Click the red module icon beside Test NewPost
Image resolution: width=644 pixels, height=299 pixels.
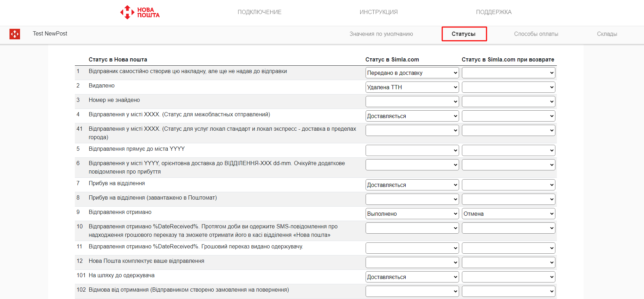point(15,34)
